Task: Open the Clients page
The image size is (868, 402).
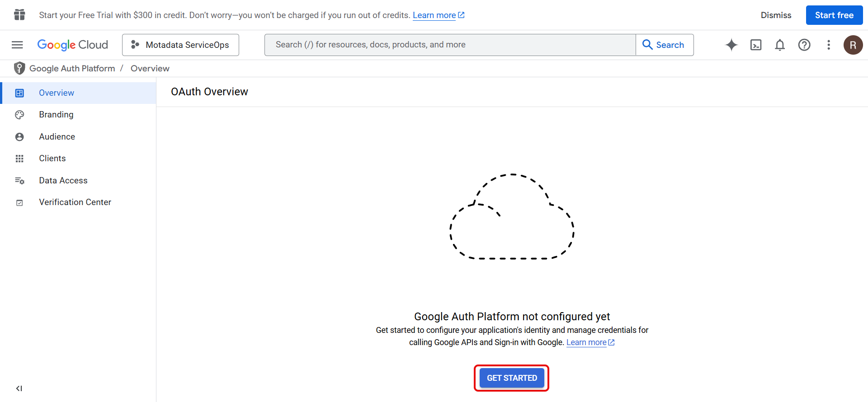Action: pyautogui.click(x=52, y=159)
